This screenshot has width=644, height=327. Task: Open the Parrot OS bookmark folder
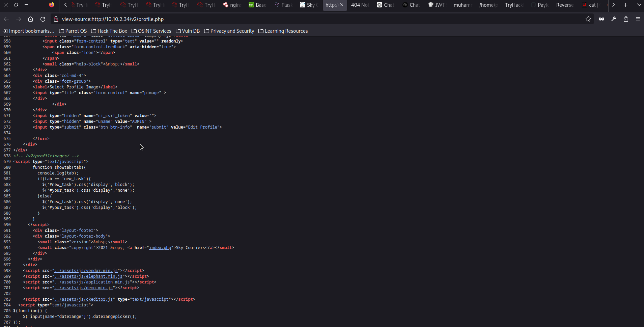tap(73, 31)
